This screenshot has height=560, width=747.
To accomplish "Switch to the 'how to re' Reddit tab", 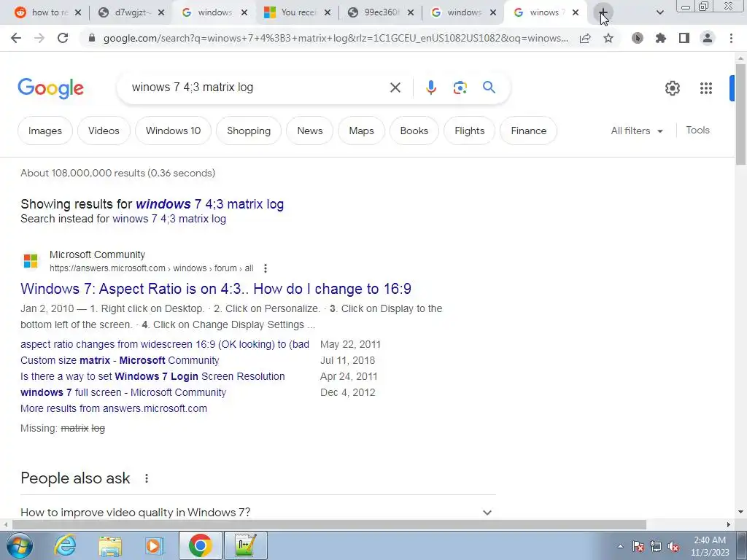I will pos(47,12).
